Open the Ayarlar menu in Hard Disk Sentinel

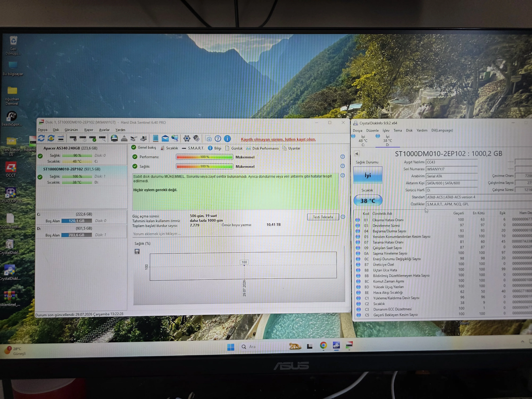(104, 130)
